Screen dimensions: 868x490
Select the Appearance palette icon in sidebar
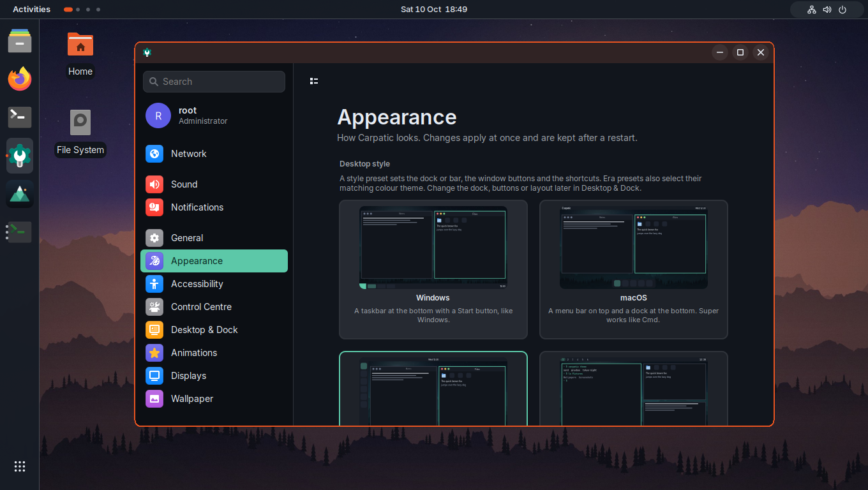click(x=154, y=261)
